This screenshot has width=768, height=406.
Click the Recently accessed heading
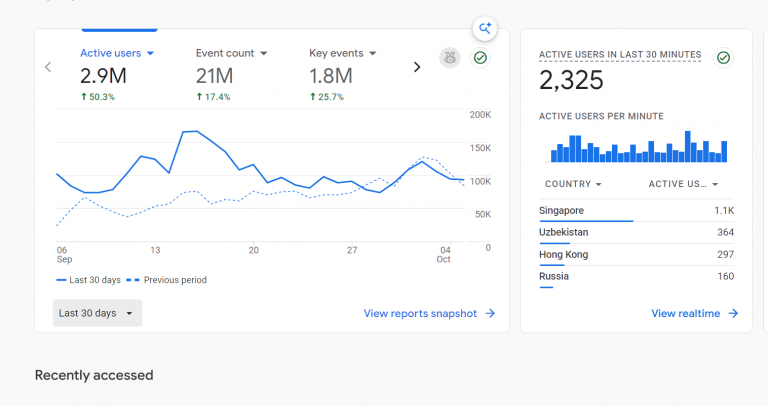(x=94, y=375)
